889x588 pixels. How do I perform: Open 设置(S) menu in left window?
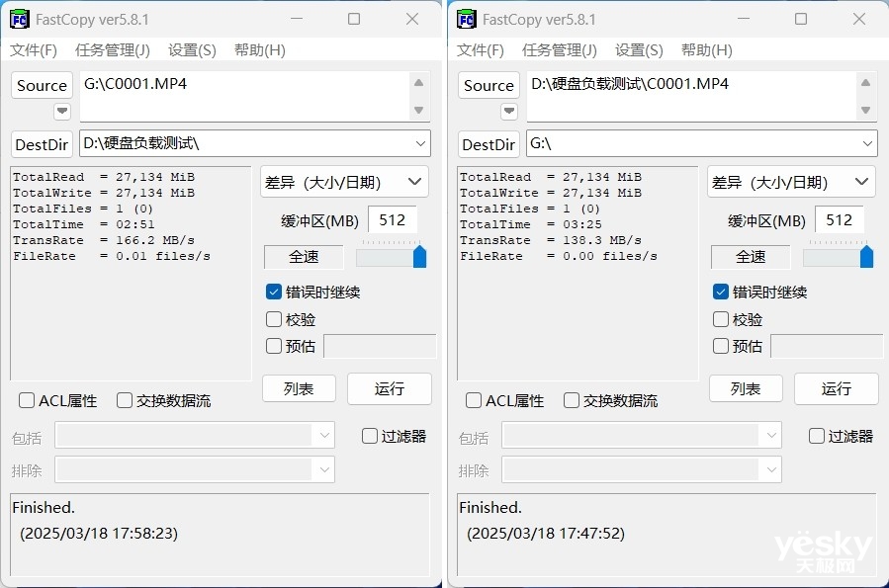(192, 50)
